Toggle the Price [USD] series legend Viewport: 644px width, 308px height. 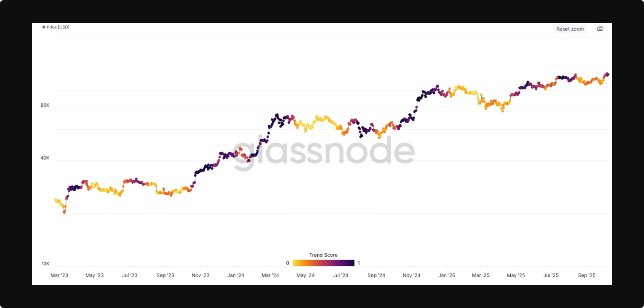[58, 27]
